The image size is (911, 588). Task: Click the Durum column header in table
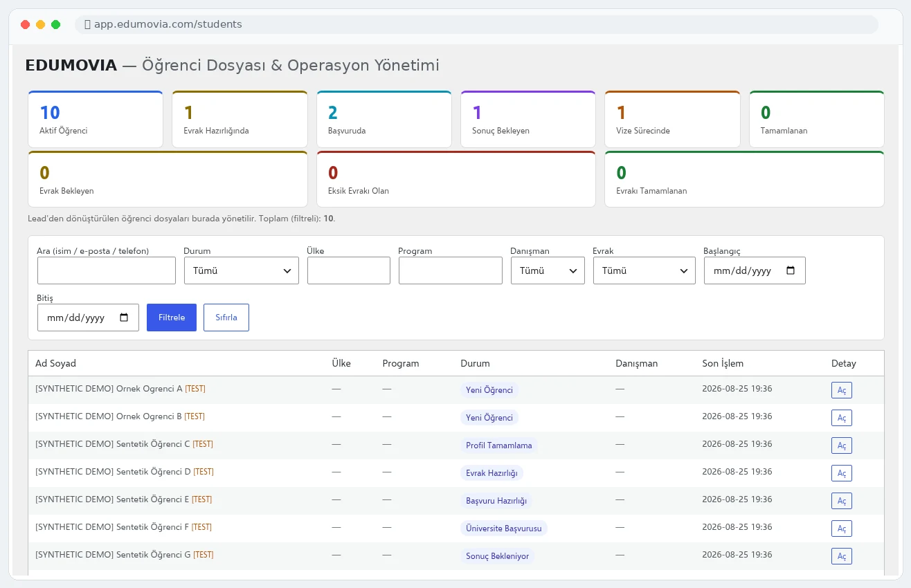click(x=475, y=363)
